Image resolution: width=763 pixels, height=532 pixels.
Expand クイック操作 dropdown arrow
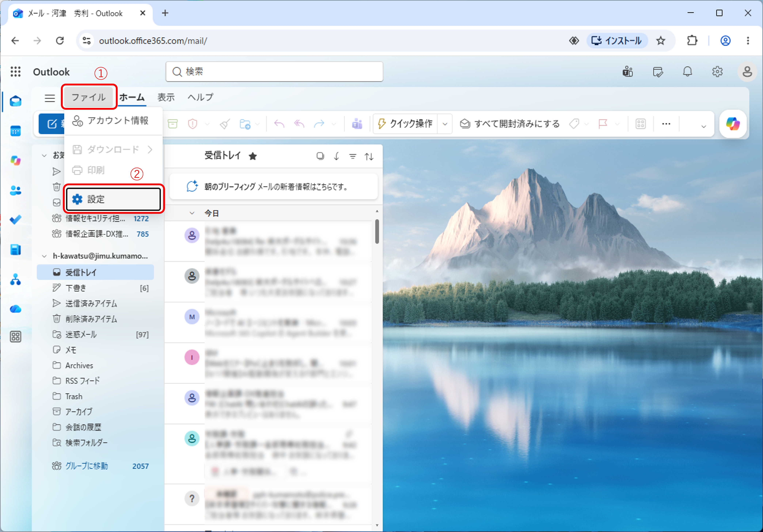point(445,124)
